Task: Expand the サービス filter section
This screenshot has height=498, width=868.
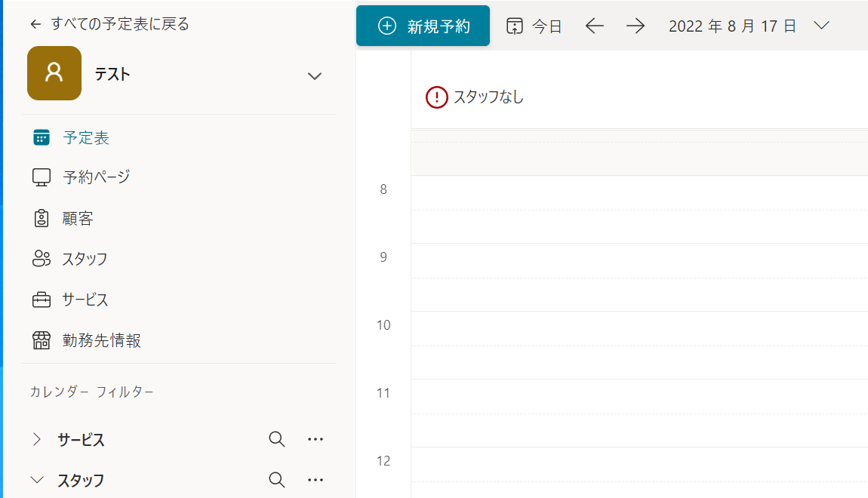Action: [x=36, y=440]
